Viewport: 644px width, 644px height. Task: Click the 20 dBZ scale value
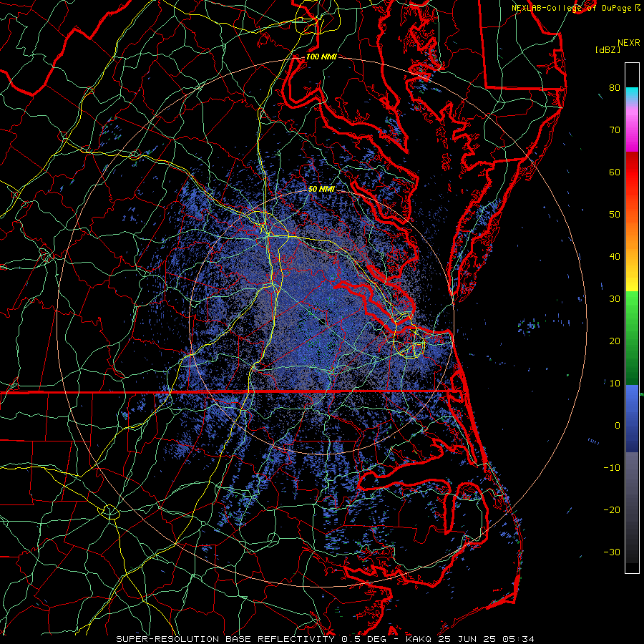pyautogui.click(x=615, y=341)
